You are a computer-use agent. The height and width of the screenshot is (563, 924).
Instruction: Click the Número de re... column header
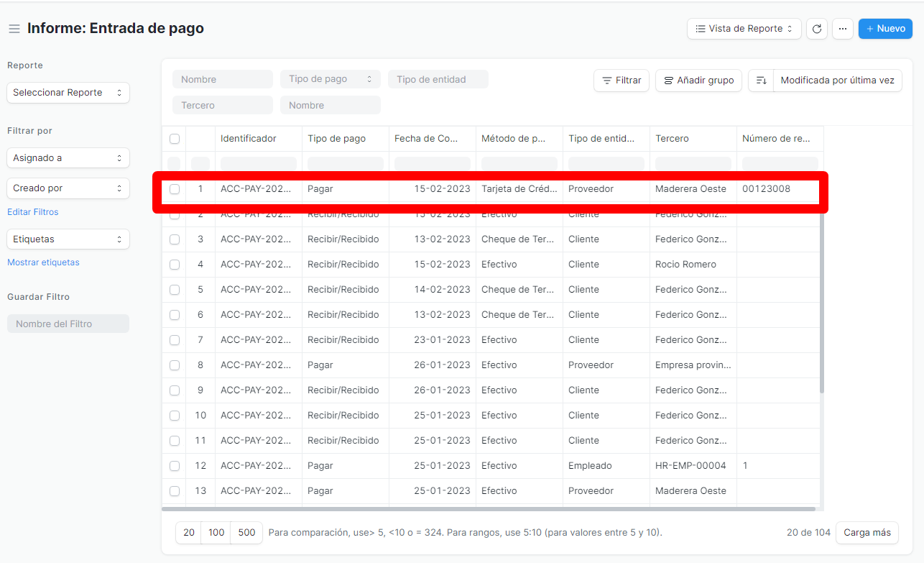780,139
